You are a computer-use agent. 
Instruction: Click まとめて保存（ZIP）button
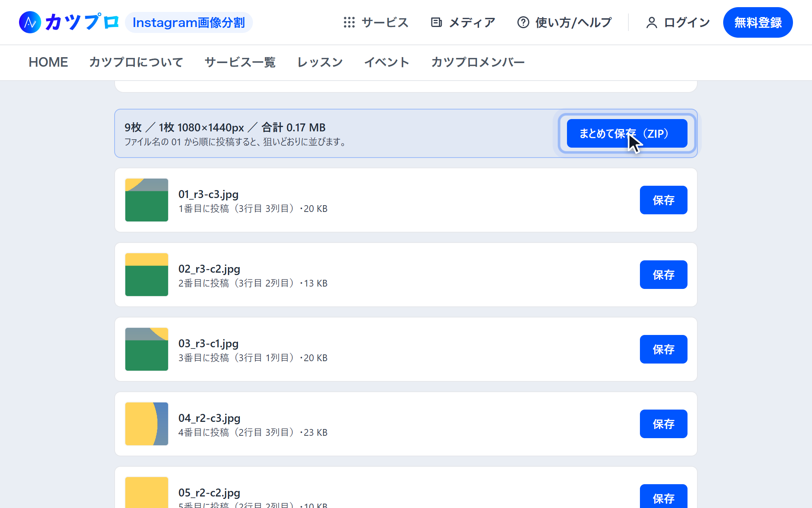[627, 133]
